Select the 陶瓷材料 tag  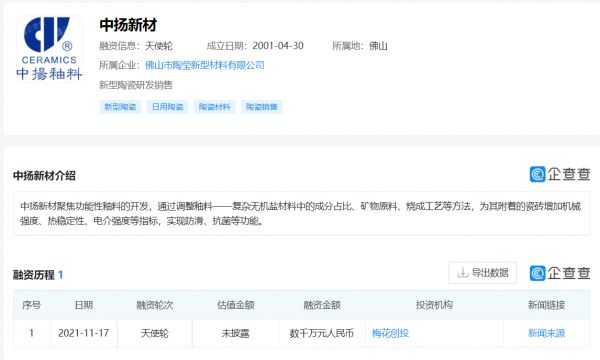[x=215, y=107]
